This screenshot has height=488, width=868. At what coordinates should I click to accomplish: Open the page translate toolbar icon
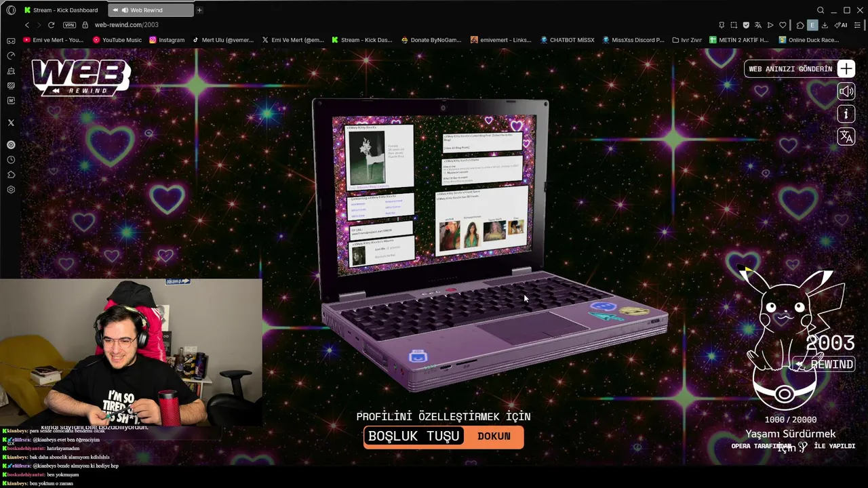(x=758, y=25)
